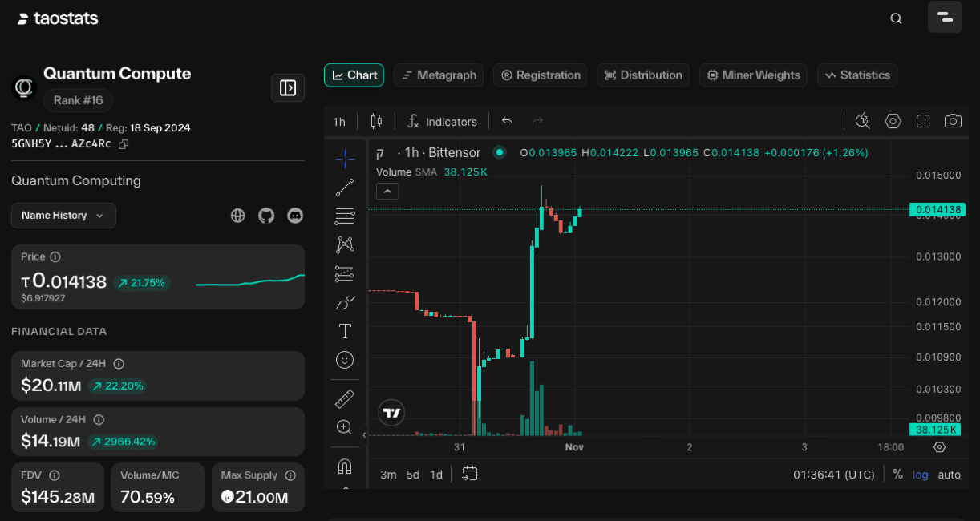Enter fullscreen chart mode
Viewport: 980px width, 521px height.
(x=923, y=121)
